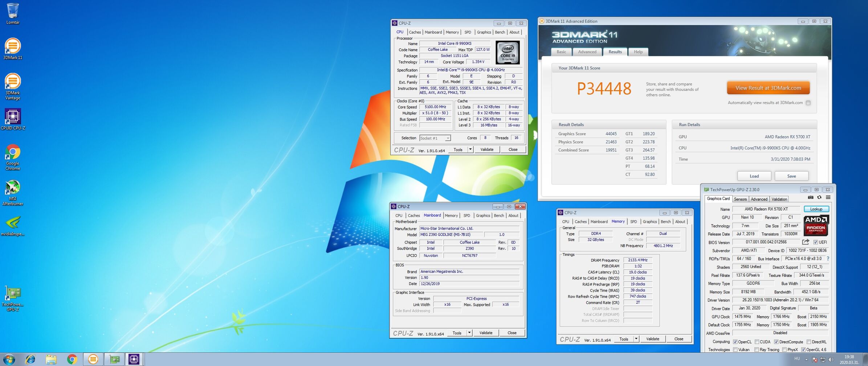Switch to CPU-Z on the taskbar
The width and height of the screenshot is (868, 366).
click(x=134, y=359)
